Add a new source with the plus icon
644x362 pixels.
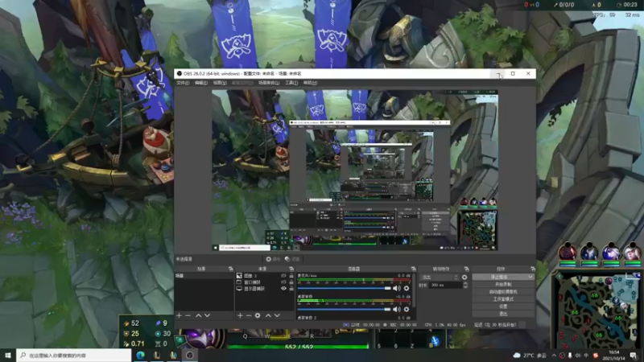[240, 315]
